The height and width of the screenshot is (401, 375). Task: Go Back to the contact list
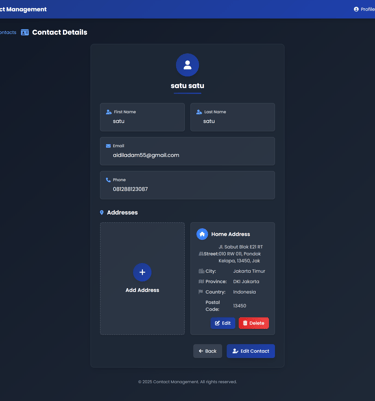207,351
